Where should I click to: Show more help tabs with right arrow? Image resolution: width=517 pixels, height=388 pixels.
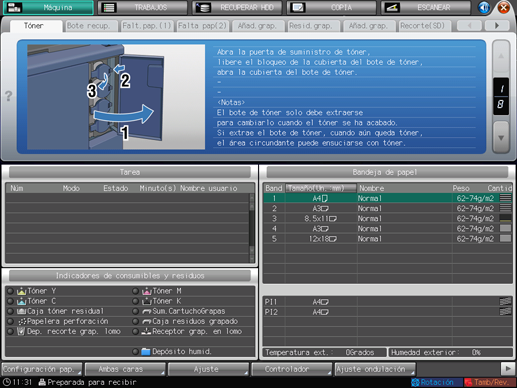[x=497, y=26]
